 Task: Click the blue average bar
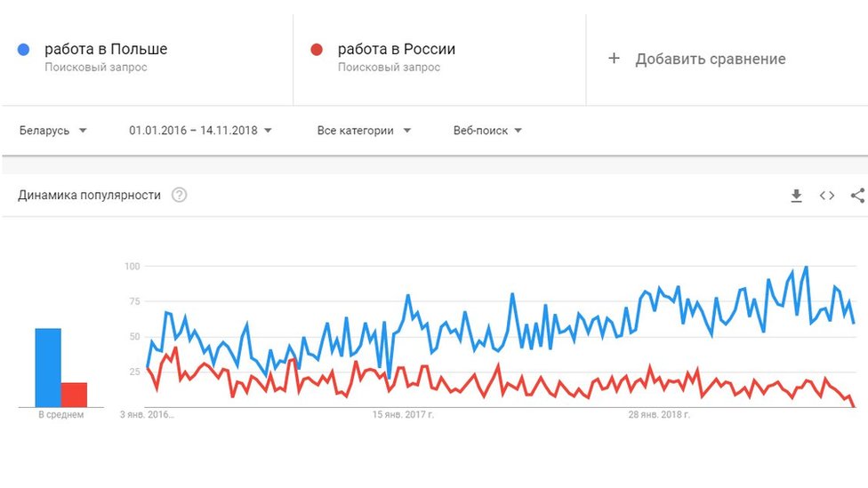pos(48,368)
